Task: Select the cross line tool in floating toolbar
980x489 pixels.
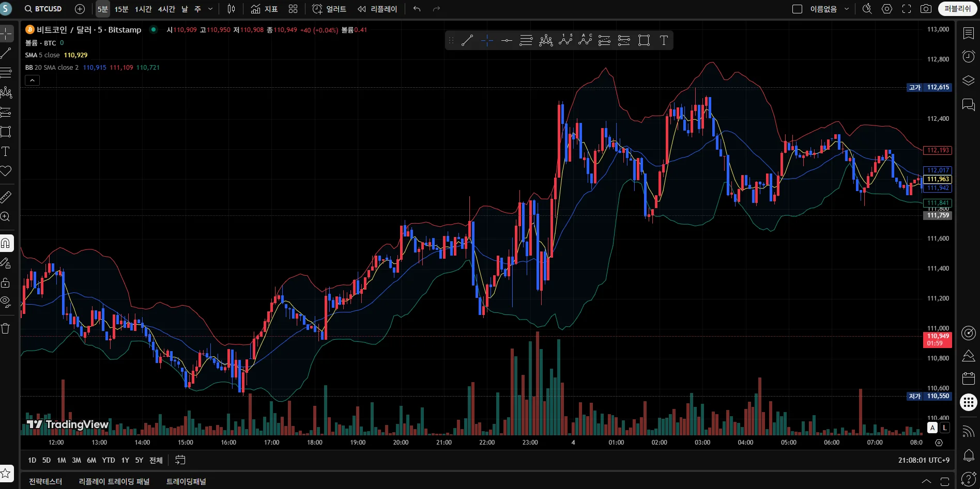Action: pos(487,40)
